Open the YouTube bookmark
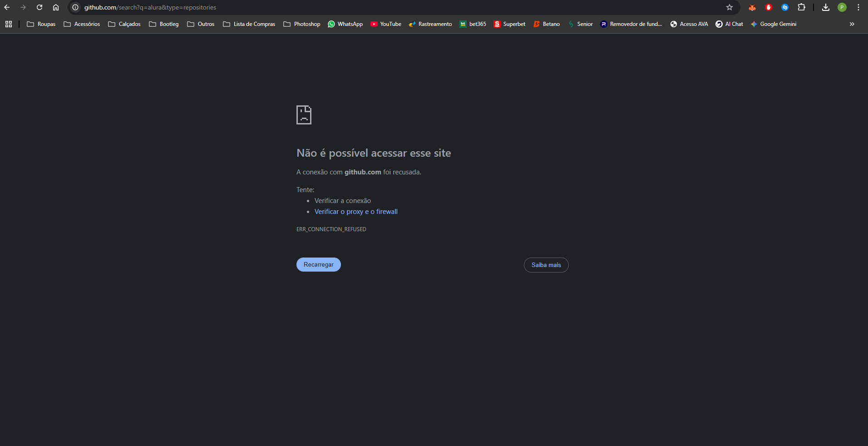This screenshot has width=868, height=446. click(386, 24)
